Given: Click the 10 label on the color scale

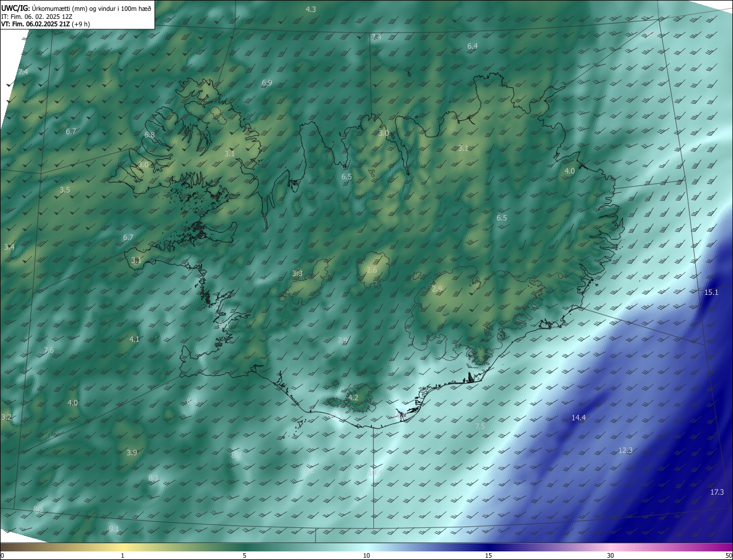Looking at the screenshot, I should coord(366,555).
